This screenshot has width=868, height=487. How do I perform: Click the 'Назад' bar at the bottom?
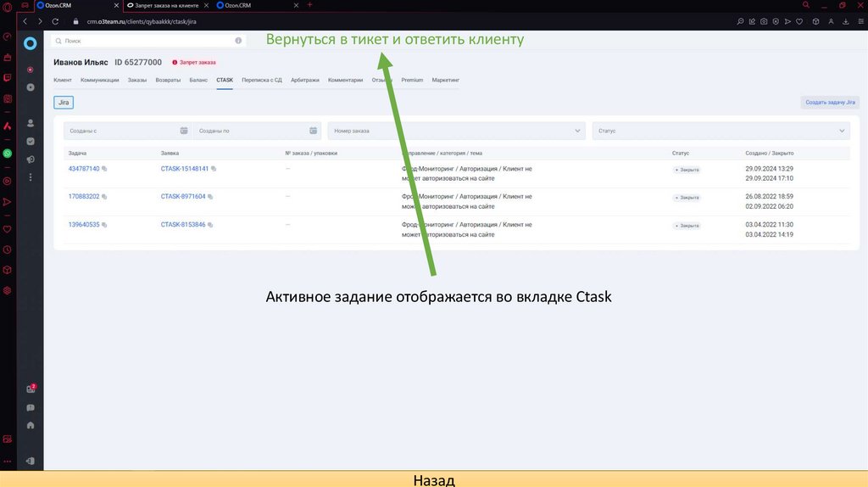[434, 479]
